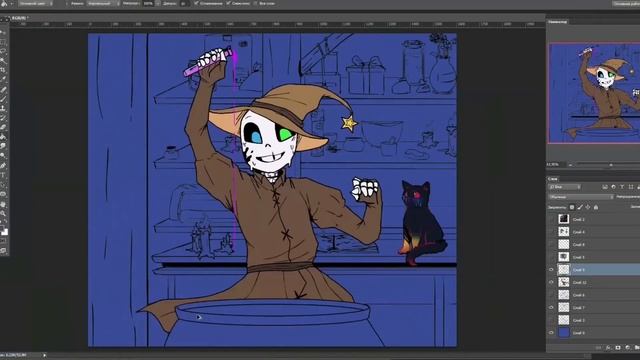Image resolution: width=640 pixels, height=360 pixels.
Task: Select the Eraser tool
Action: (x=3, y=127)
